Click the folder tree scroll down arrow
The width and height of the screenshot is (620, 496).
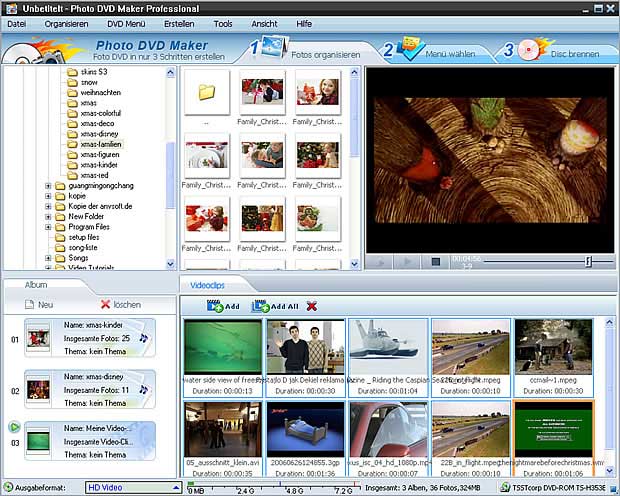tap(170, 263)
